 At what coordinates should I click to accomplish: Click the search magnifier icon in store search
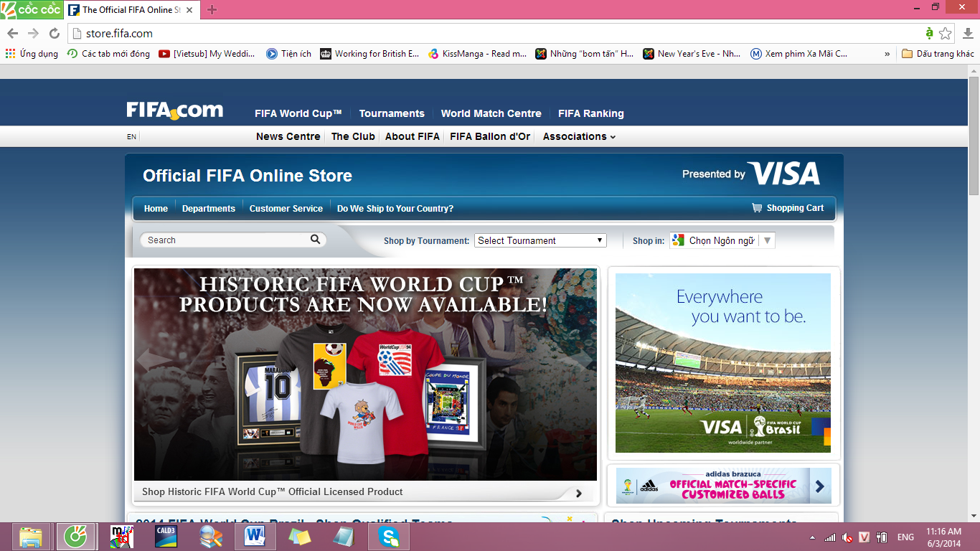click(x=315, y=240)
